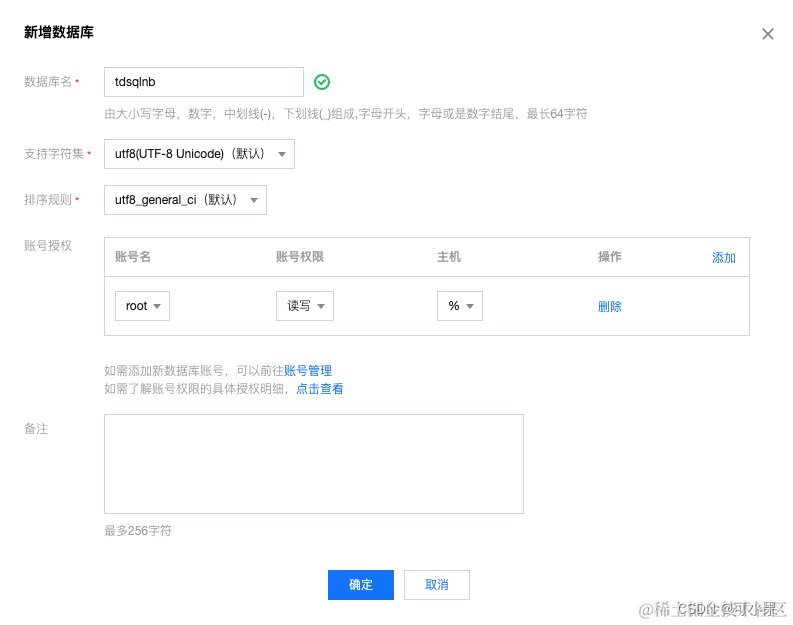
Task: Click the 排序规则 field label
Action: pos(48,200)
